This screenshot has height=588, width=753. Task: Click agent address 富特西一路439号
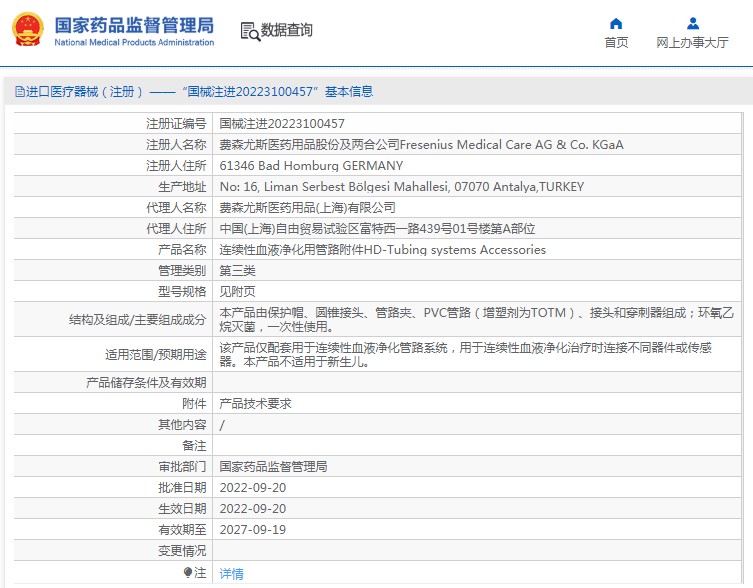(x=377, y=229)
